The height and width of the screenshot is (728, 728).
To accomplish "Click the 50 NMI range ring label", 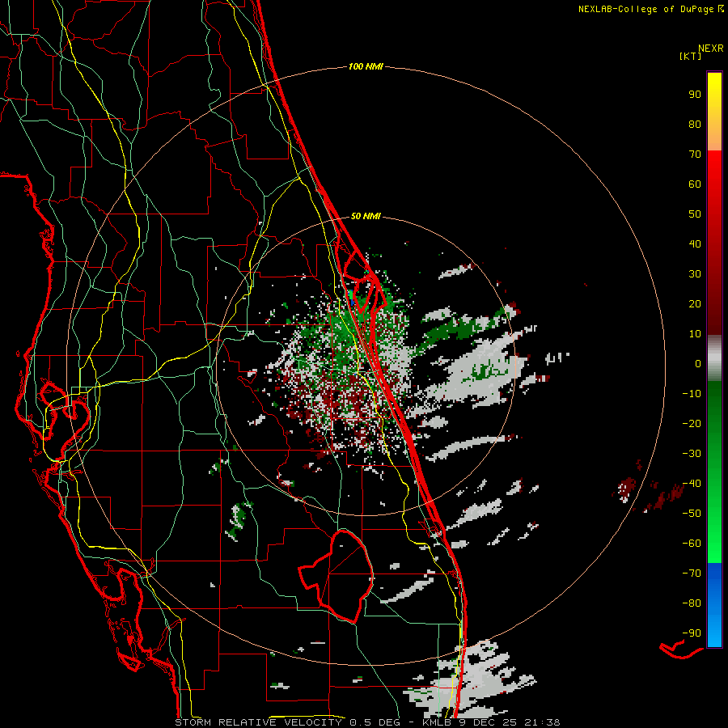I will 366,216.
